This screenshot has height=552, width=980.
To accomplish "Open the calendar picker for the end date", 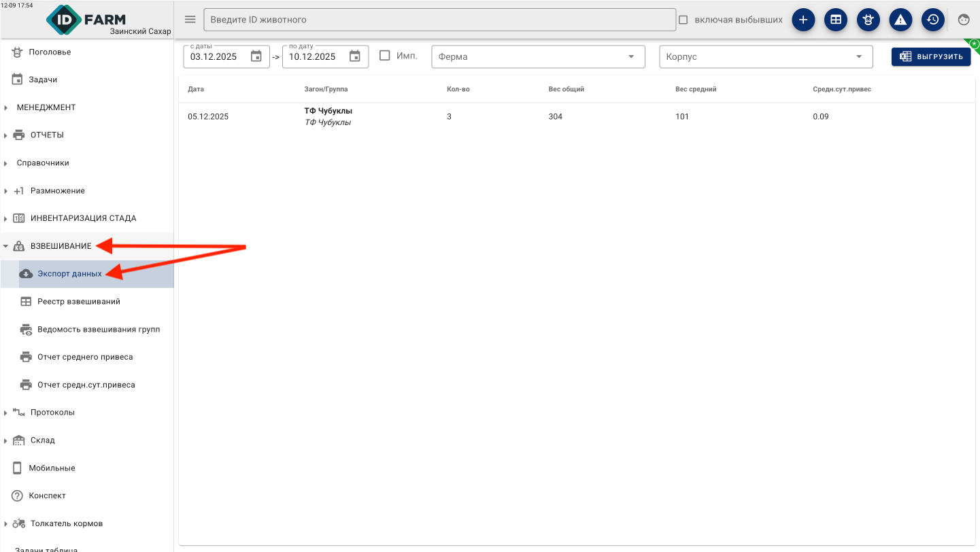I will (x=355, y=56).
